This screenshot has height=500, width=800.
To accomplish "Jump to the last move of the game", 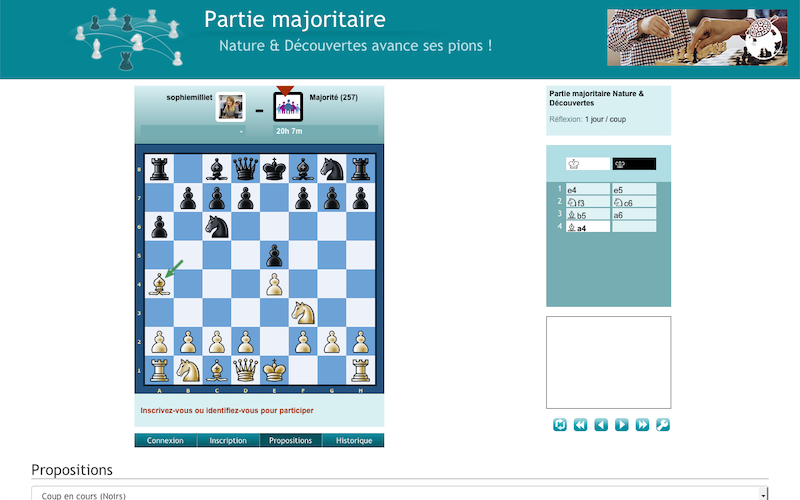I will [642, 424].
